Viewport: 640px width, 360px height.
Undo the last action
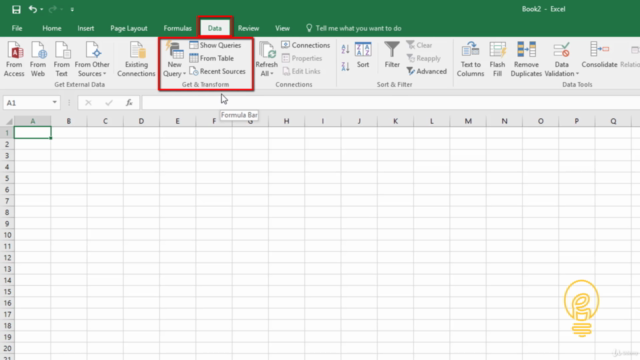tap(33, 9)
